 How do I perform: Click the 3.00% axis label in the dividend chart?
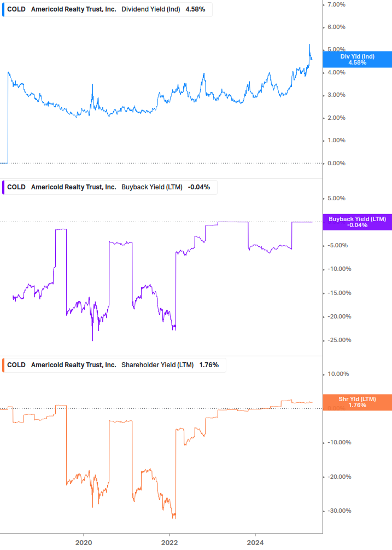click(336, 95)
